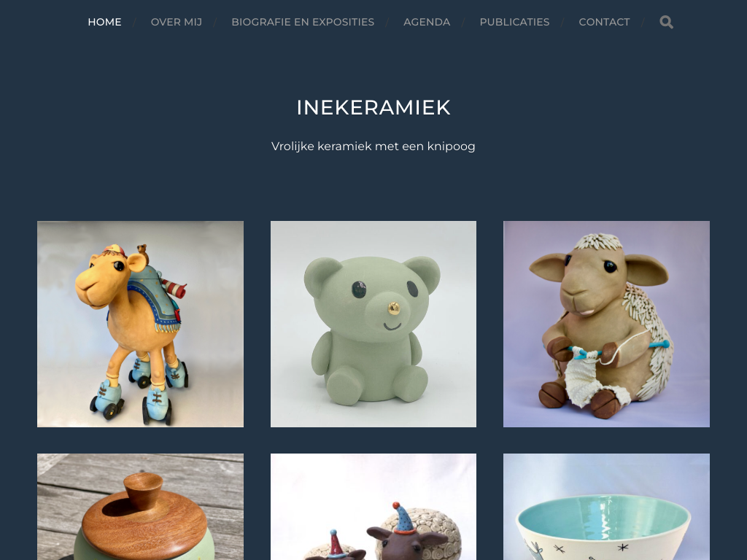The image size is (747, 560).
Task: Click the blue party hat on figurine
Action: point(403,518)
